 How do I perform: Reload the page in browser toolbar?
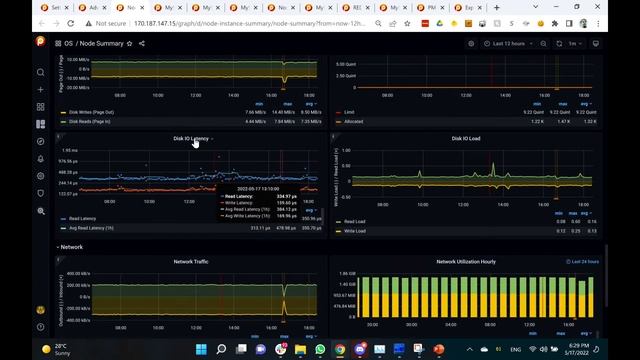coord(71,24)
